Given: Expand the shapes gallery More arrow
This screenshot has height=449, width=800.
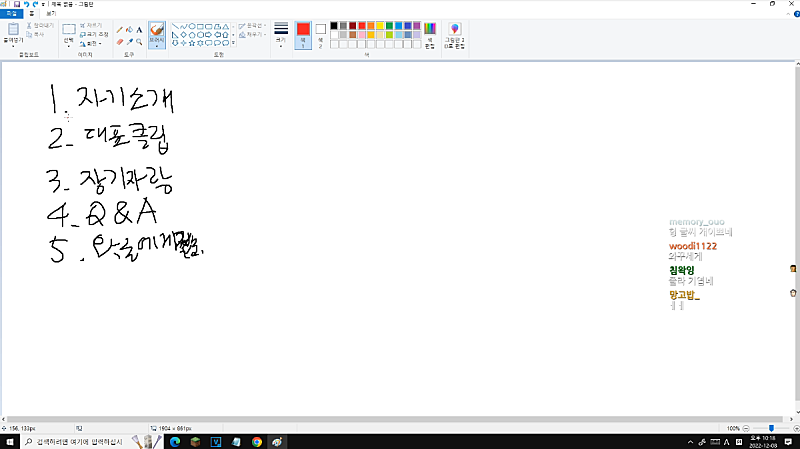Looking at the screenshot, I should [233, 43].
